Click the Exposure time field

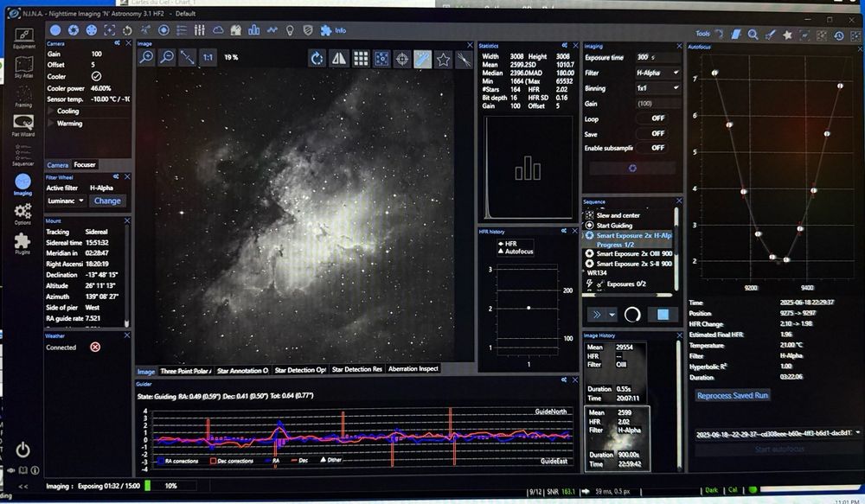point(657,57)
